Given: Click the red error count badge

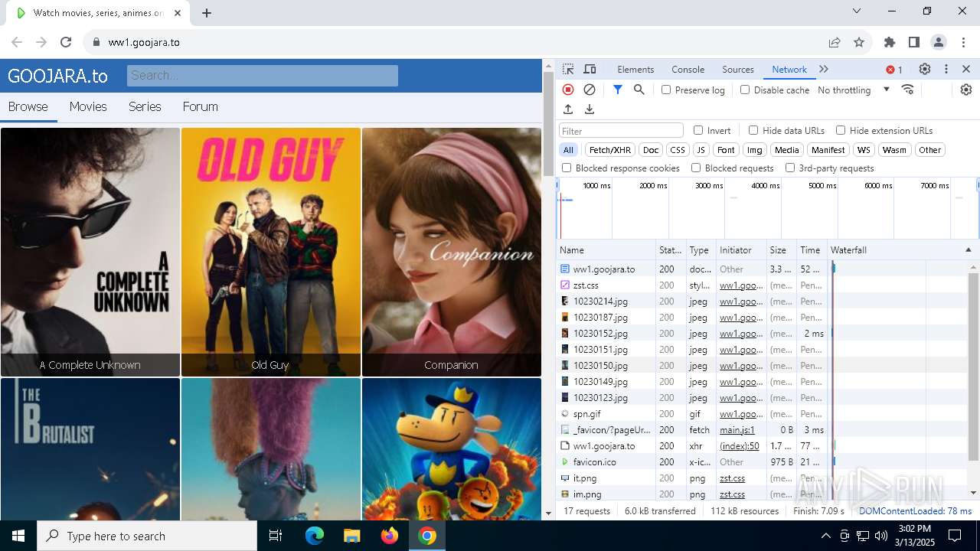Looking at the screenshot, I should (894, 70).
